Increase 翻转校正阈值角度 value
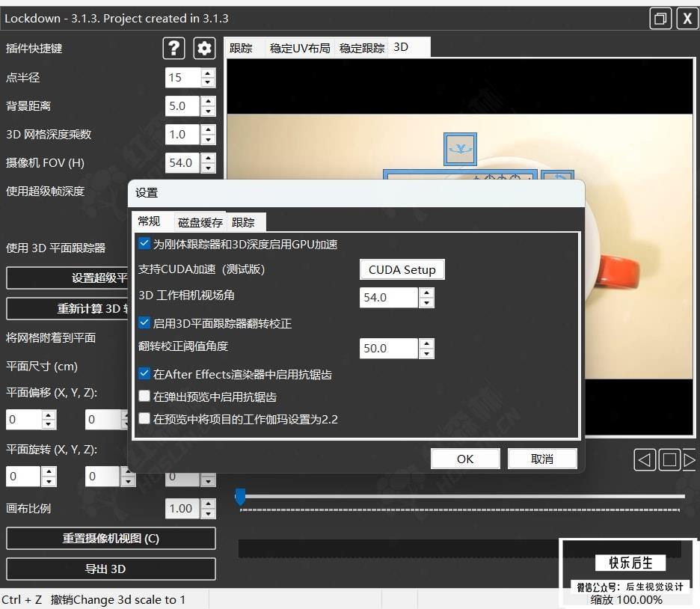 click(427, 344)
